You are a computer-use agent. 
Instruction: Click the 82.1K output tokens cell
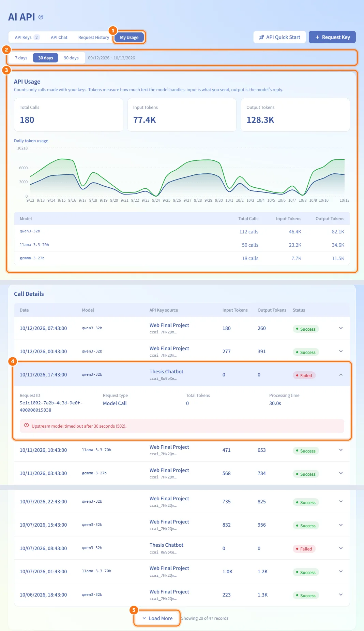click(x=338, y=232)
